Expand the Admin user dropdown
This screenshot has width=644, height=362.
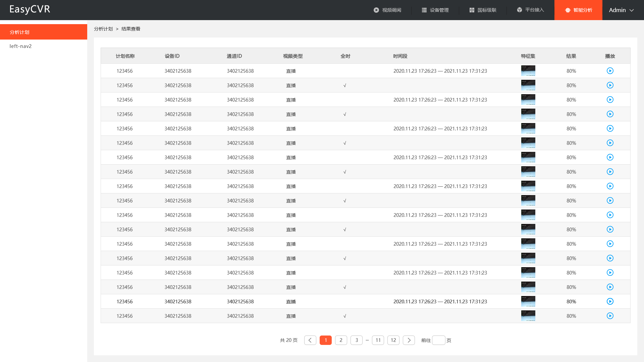621,10
